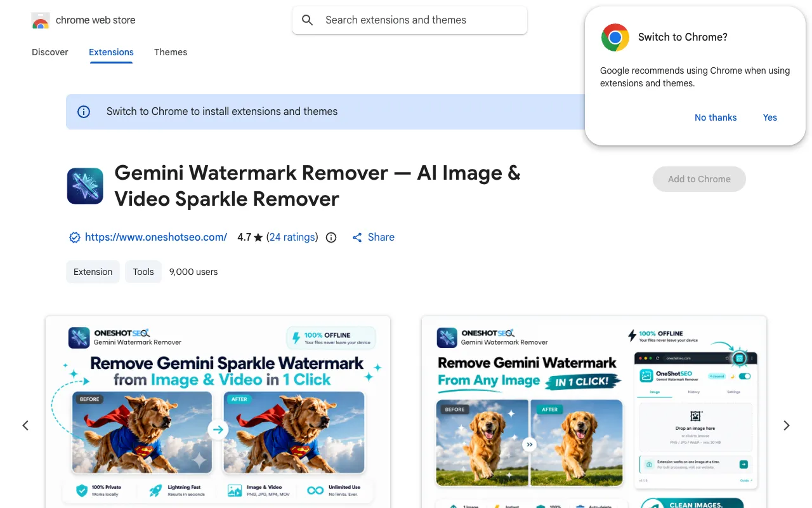Dismiss the popup with No thanks

(716, 117)
